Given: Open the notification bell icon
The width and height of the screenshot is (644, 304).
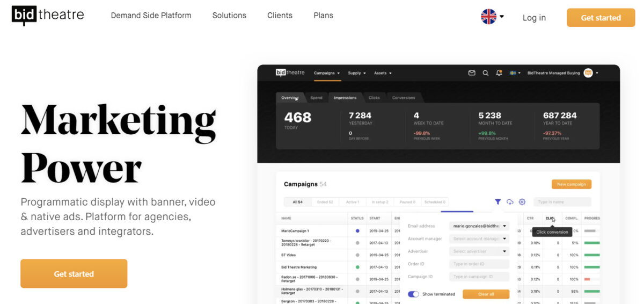Looking at the screenshot, I should (x=499, y=73).
